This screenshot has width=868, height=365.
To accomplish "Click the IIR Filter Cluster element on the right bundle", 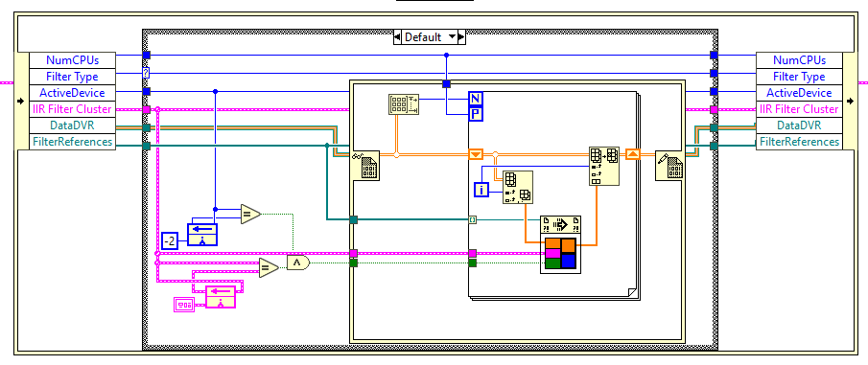I will [799, 109].
